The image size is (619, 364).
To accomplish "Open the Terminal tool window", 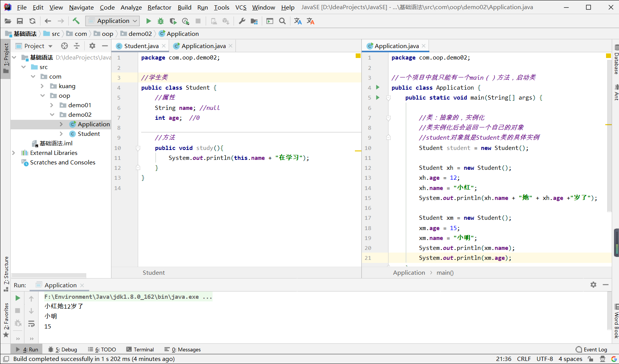I will 140,350.
